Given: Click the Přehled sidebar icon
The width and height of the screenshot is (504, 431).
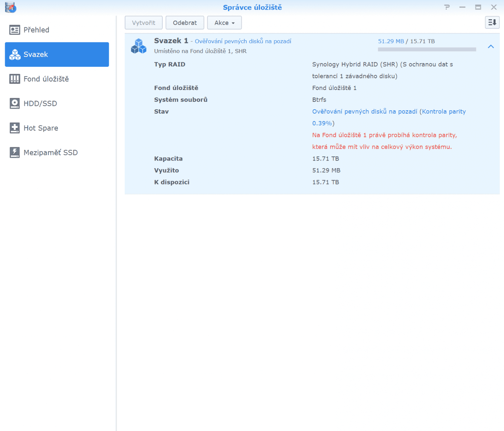Looking at the screenshot, I should point(15,30).
